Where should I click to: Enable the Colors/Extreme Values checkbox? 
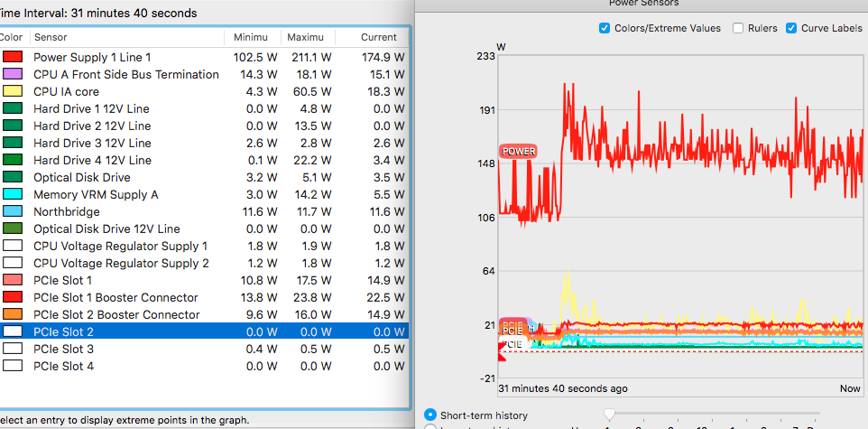pos(605,28)
